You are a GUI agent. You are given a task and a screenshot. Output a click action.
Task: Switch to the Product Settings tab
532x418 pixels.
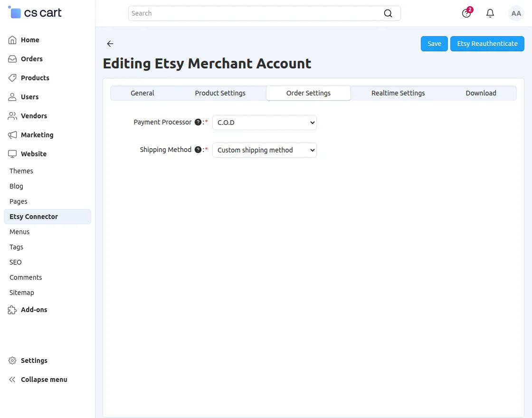click(x=220, y=93)
